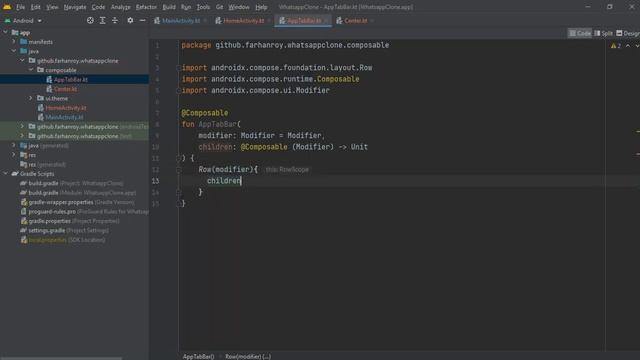This screenshot has height=360, width=640.
Task: Open the Android project view dropdown
Action: point(23,20)
